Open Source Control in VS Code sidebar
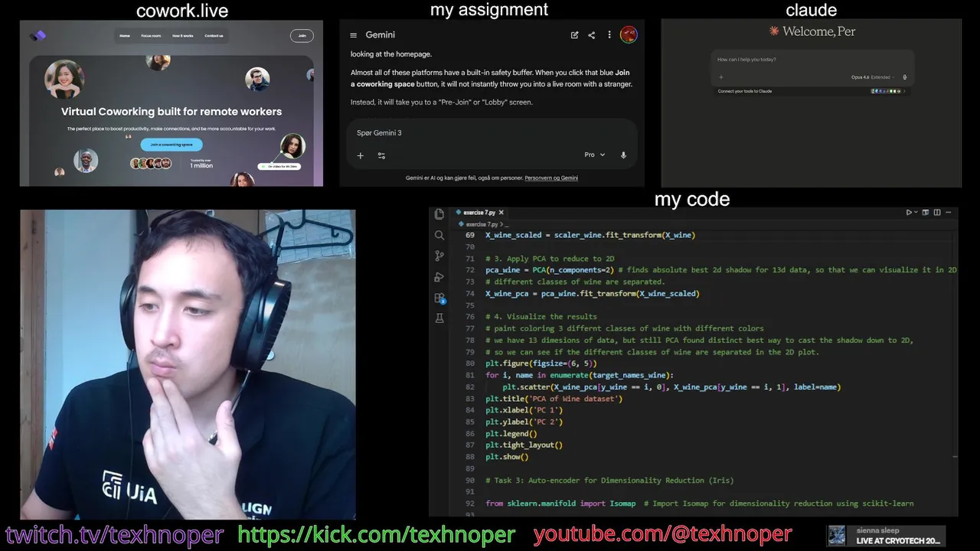This screenshot has height=551, width=980. 439,256
